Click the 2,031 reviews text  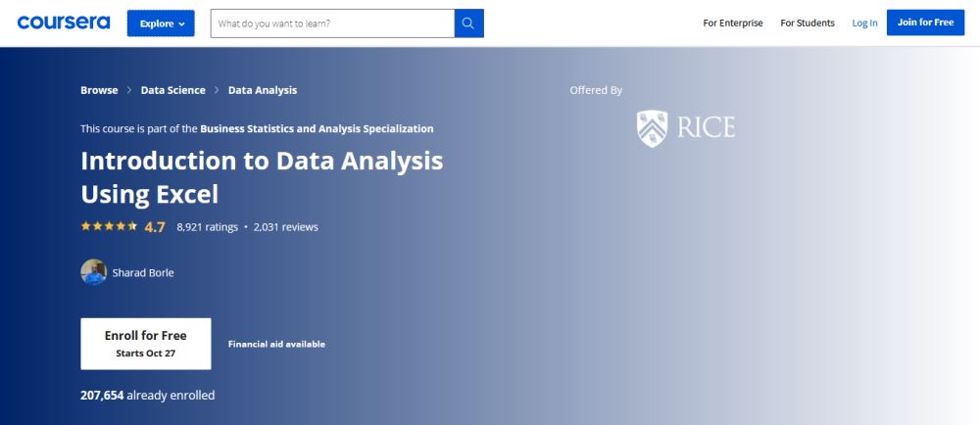click(285, 227)
